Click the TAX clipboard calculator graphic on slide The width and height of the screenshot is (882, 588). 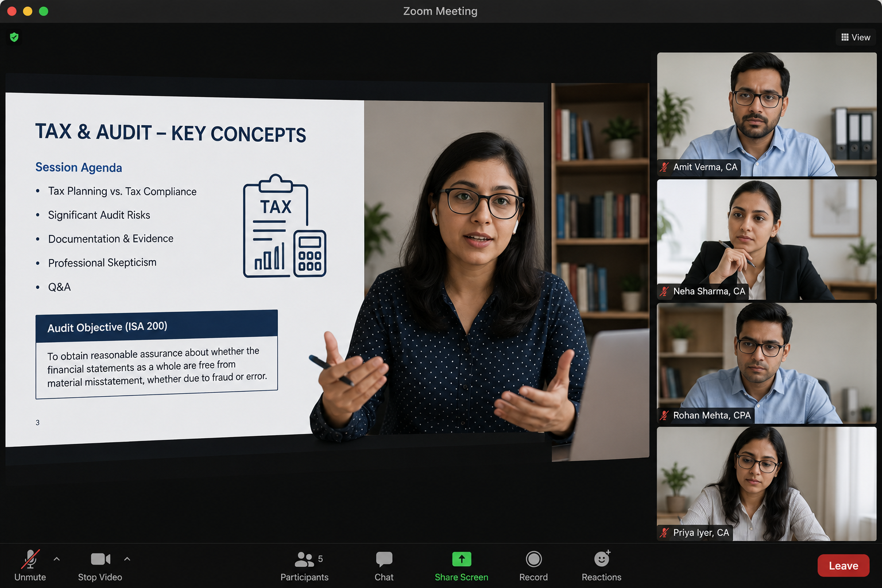tap(285, 226)
